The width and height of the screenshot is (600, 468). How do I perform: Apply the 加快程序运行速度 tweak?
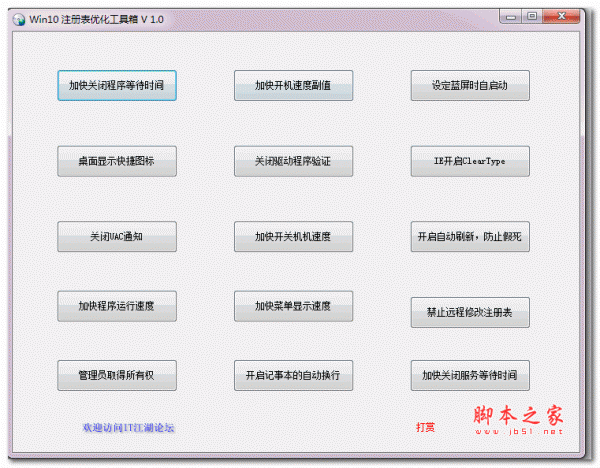pos(117,306)
